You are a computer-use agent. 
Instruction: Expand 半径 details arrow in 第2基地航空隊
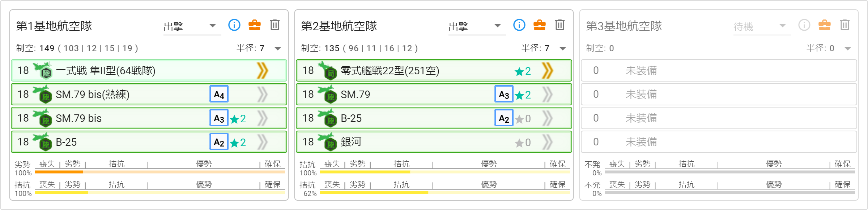[x=563, y=48]
